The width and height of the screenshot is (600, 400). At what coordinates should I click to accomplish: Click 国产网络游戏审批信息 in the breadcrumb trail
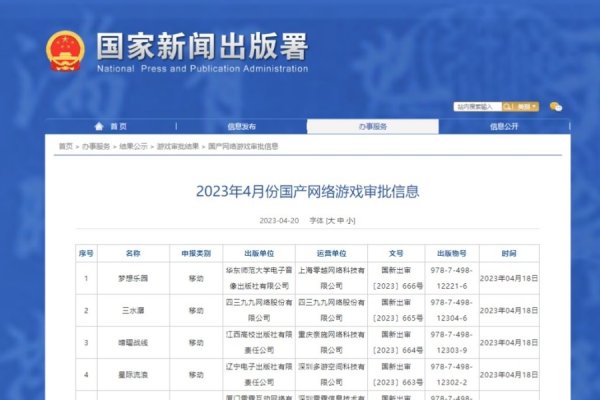tap(243, 146)
